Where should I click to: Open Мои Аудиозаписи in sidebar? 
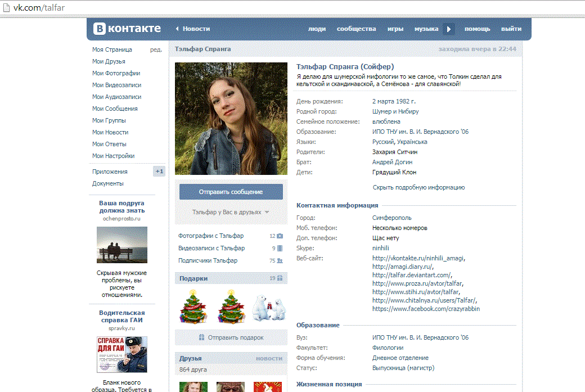[117, 97]
